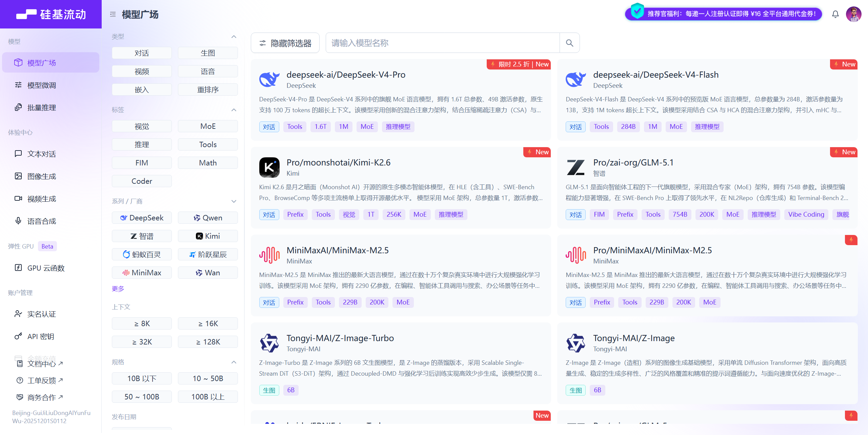The image size is (868, 435).
Task: Open 工单反馈 external link
Action: [x=40, y=380]
